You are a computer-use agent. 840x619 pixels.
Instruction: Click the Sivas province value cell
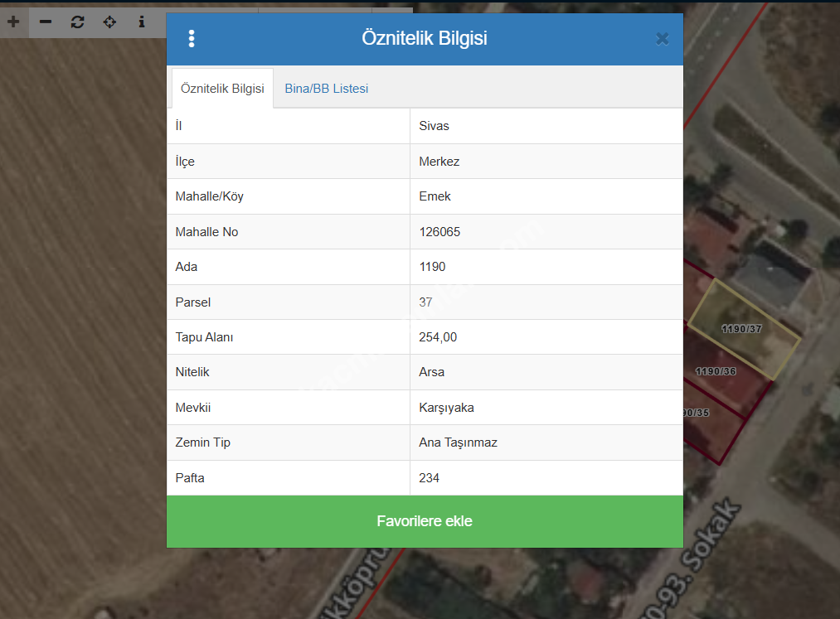click(434, 126)
